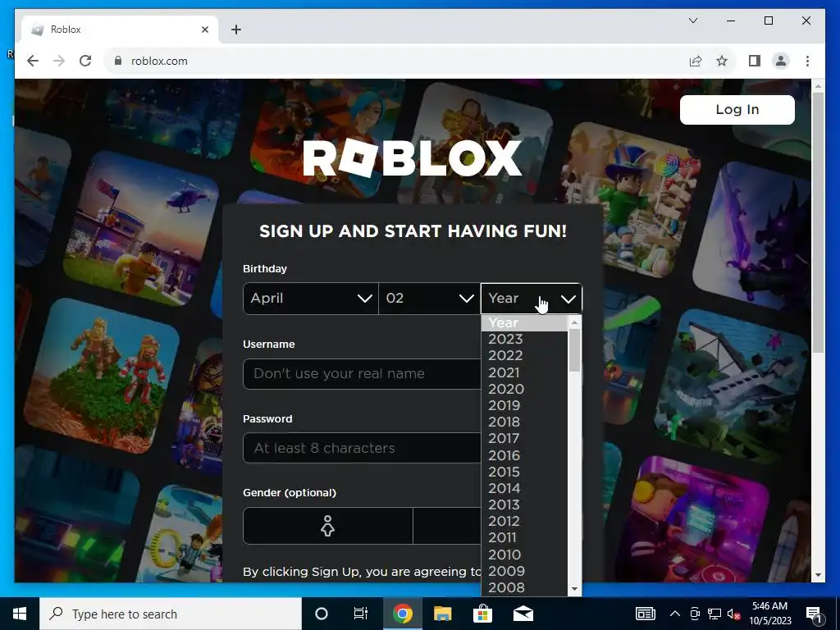
Task: Share this page via the share icon
Action: click(696, 61)
